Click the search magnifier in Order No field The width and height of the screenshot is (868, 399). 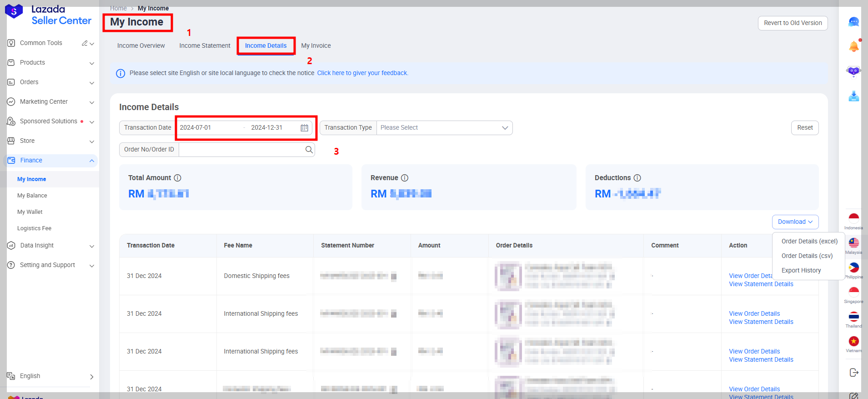[309, 149]
